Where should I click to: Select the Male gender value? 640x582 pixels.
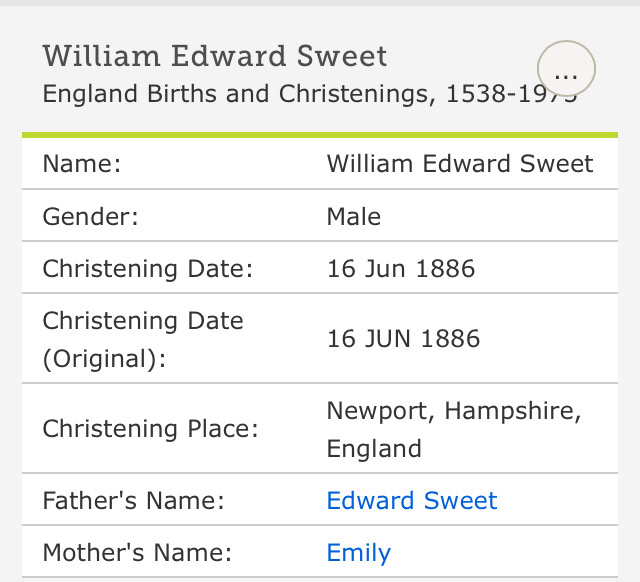click(354, 216)
